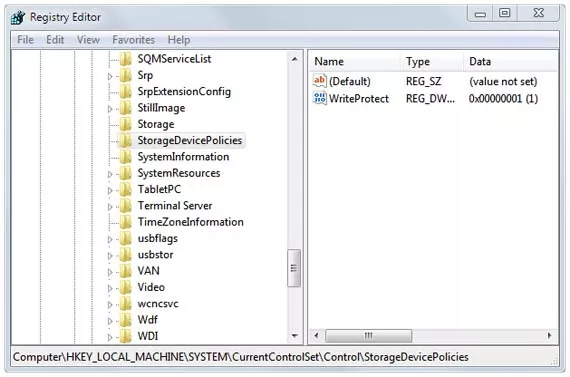This screenshot has height=377, width=570.
Task: Expand the StillImage key
Action: click(110, 109)
